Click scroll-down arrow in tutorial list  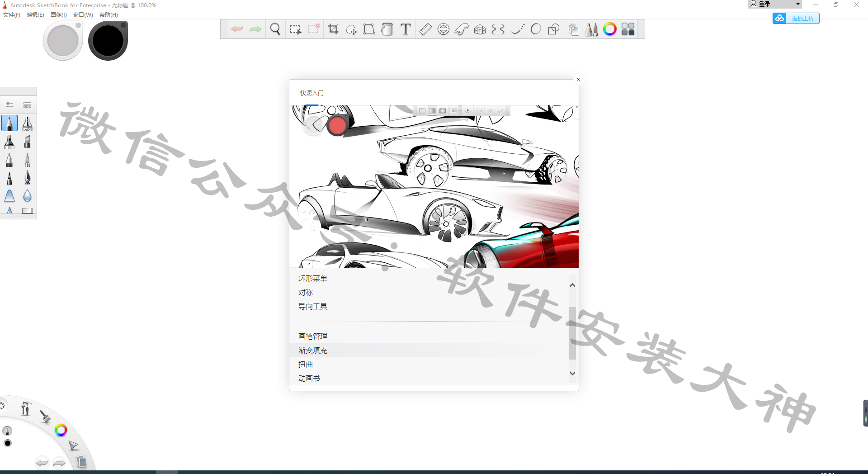point(572,373)
